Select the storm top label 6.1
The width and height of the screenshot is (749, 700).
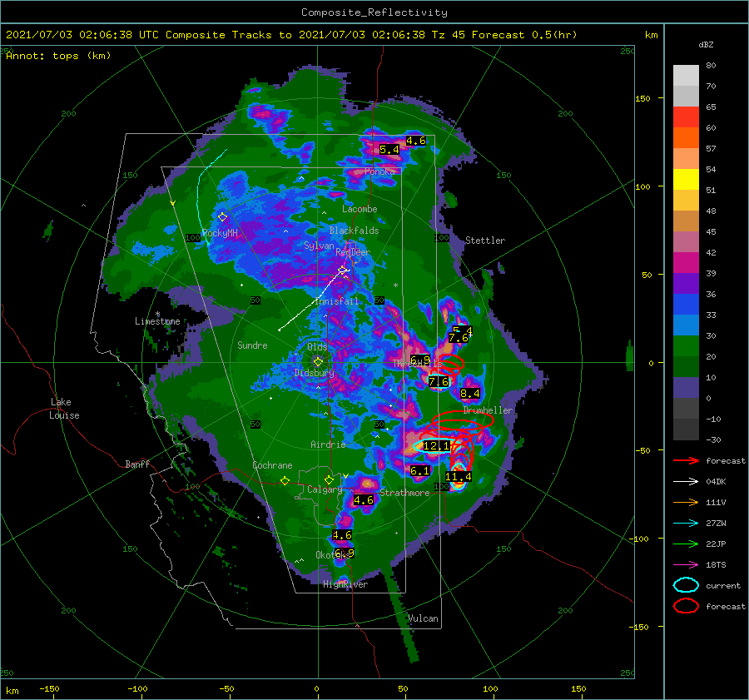click(x=420, y=471)
